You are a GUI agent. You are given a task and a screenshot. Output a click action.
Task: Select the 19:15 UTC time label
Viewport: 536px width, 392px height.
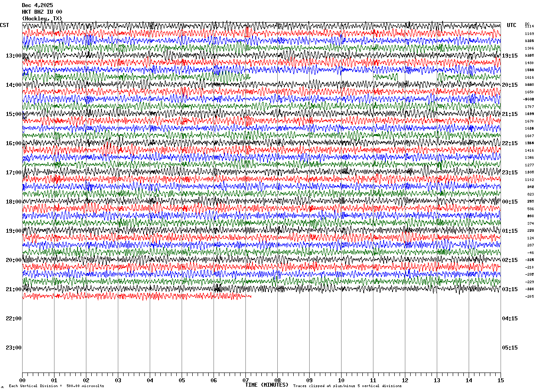click(x=510, y=56)
